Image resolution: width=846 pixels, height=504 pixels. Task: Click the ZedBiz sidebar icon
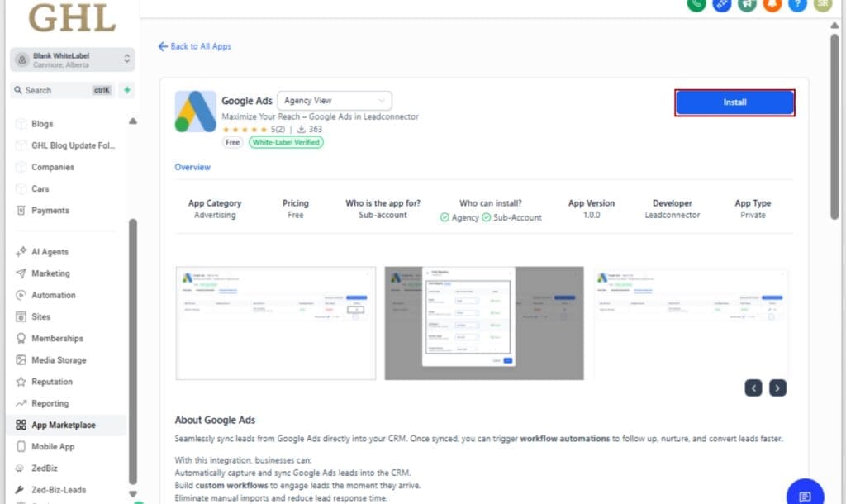20,468
